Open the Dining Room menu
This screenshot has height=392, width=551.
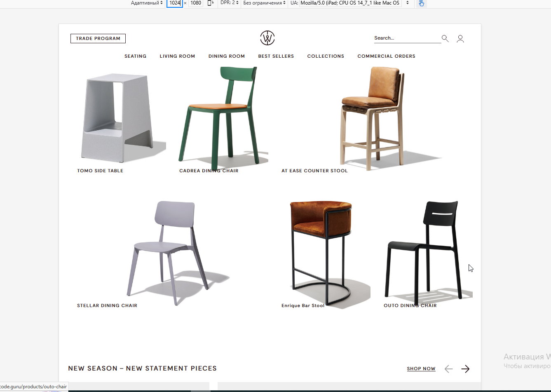pyautogui.click(x=227, y=56)
